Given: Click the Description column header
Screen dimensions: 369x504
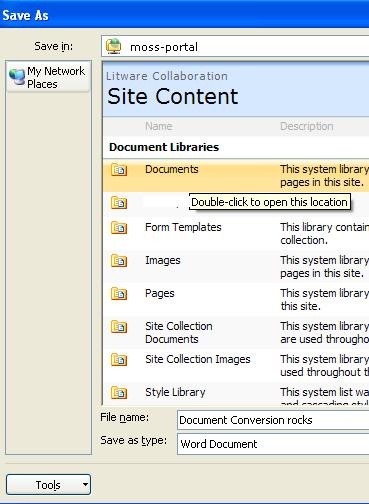Looking at the screenshot, I should click(307, 126).
